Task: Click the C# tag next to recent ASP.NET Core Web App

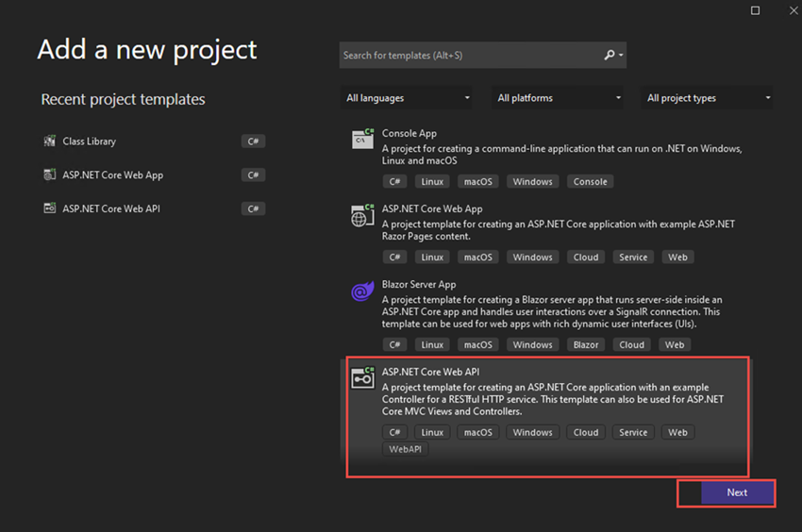Action: coord(253,175)
